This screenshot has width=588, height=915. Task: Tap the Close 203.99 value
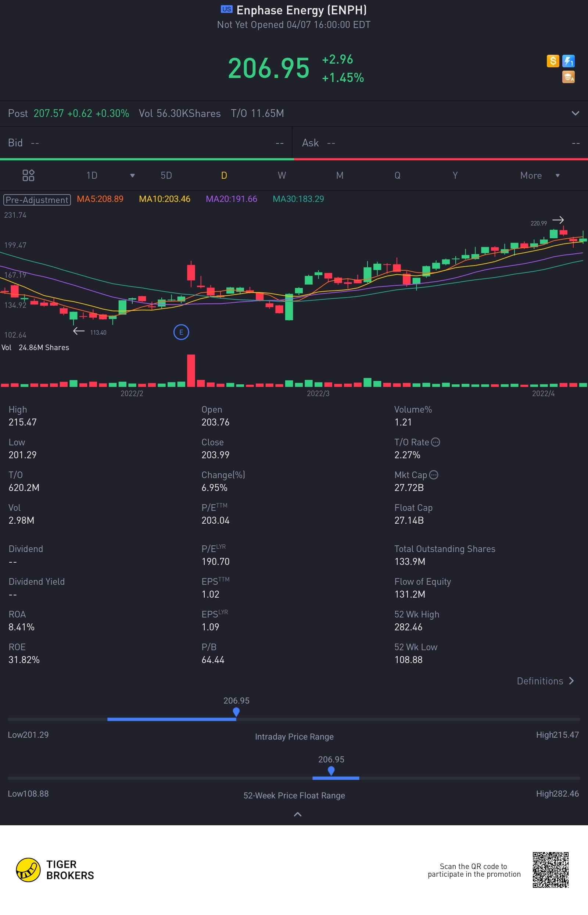[x=215, y=455]
